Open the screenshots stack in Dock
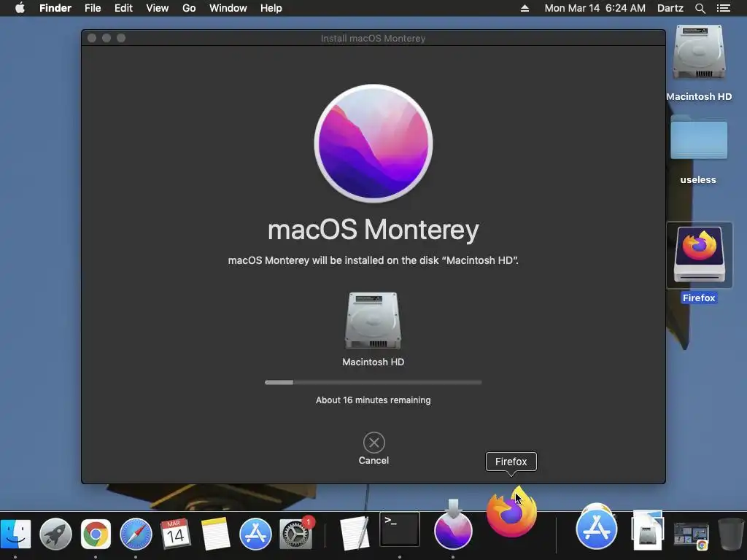Screen dimensions: 747x560 click(691, 536)
